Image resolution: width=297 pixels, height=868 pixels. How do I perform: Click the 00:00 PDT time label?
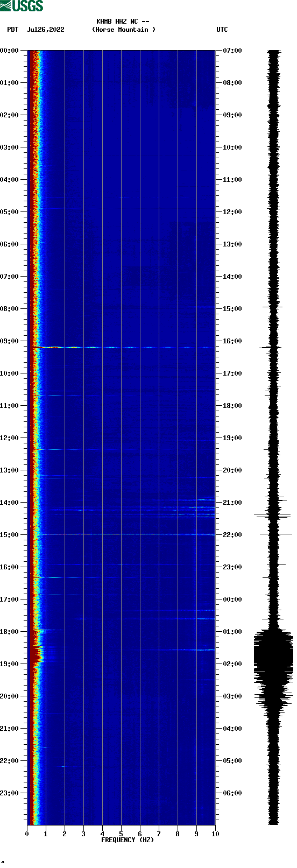9,51
